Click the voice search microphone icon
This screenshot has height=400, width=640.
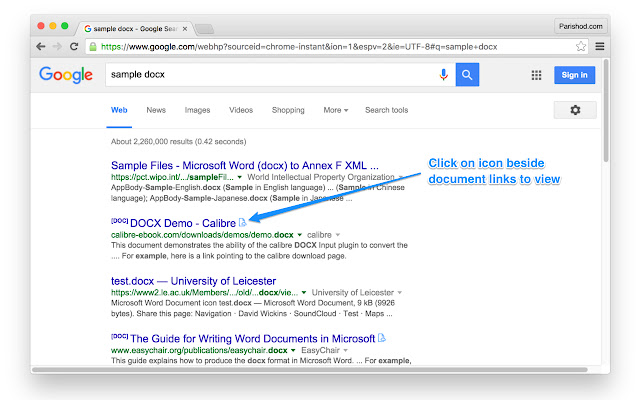[444, 75]
